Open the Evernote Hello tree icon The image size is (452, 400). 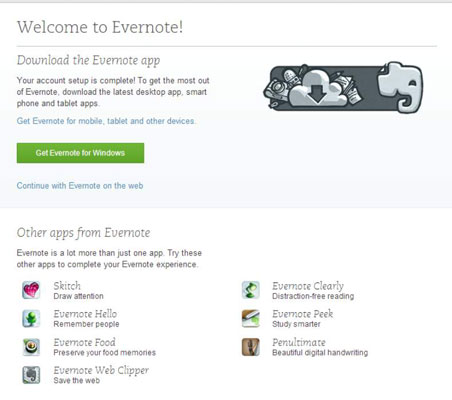(x=31, y=318)
